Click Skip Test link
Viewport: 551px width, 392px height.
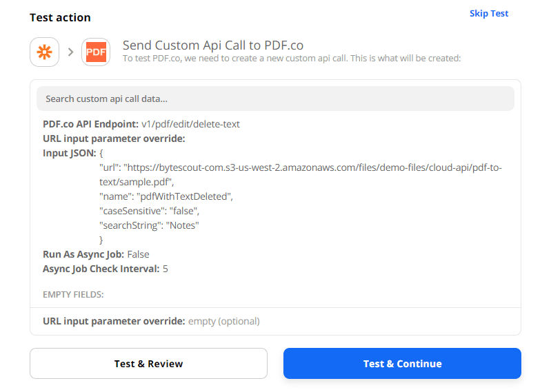pyautogui.click(x=488, y=13)
